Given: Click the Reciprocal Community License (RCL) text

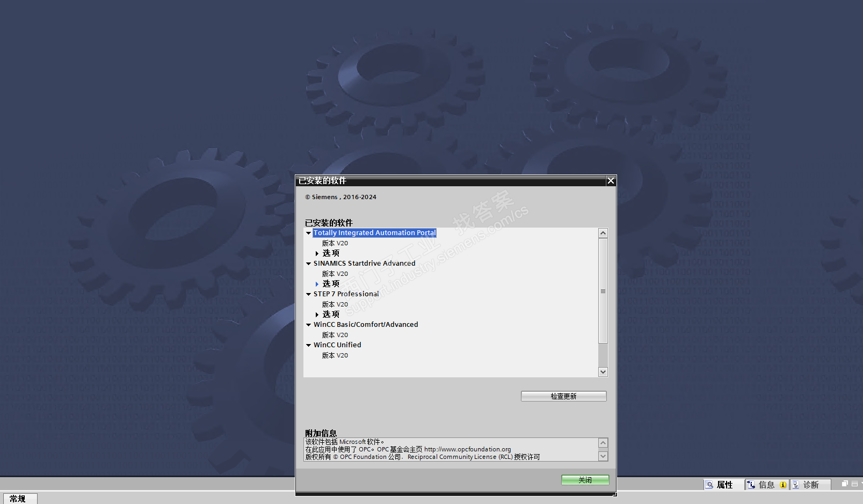Looking at the screenshot, I should pos(460,457).
